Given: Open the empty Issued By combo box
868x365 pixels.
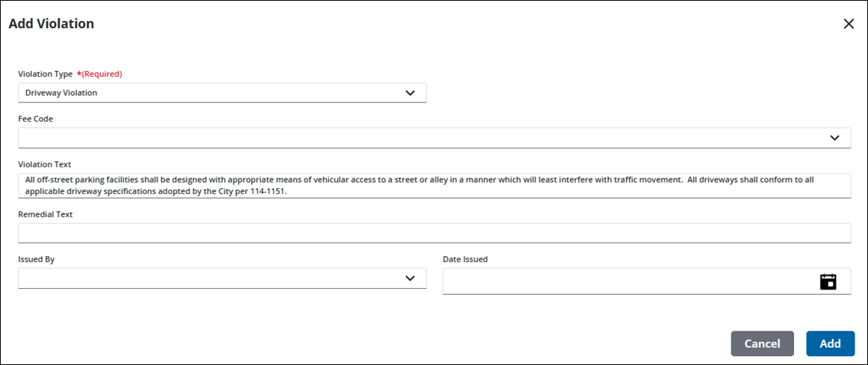Looking at the screenshot, I should pos(209,278).
